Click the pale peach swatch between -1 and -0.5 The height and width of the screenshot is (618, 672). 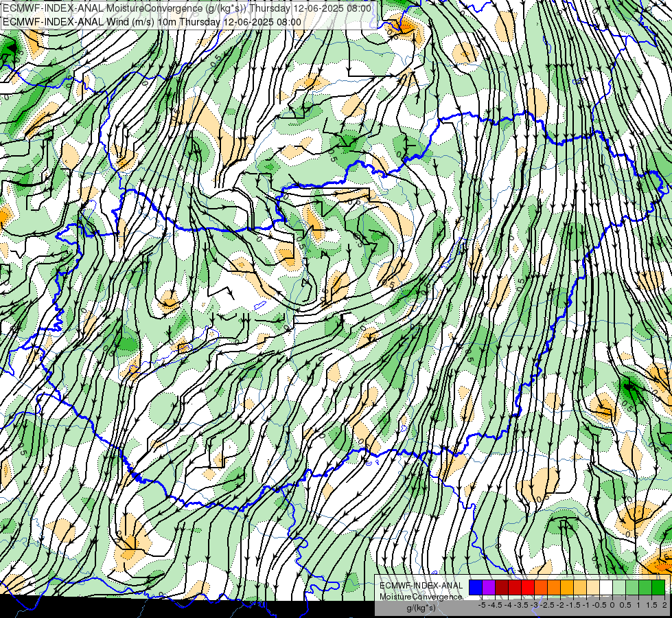(x=593, y=587)
